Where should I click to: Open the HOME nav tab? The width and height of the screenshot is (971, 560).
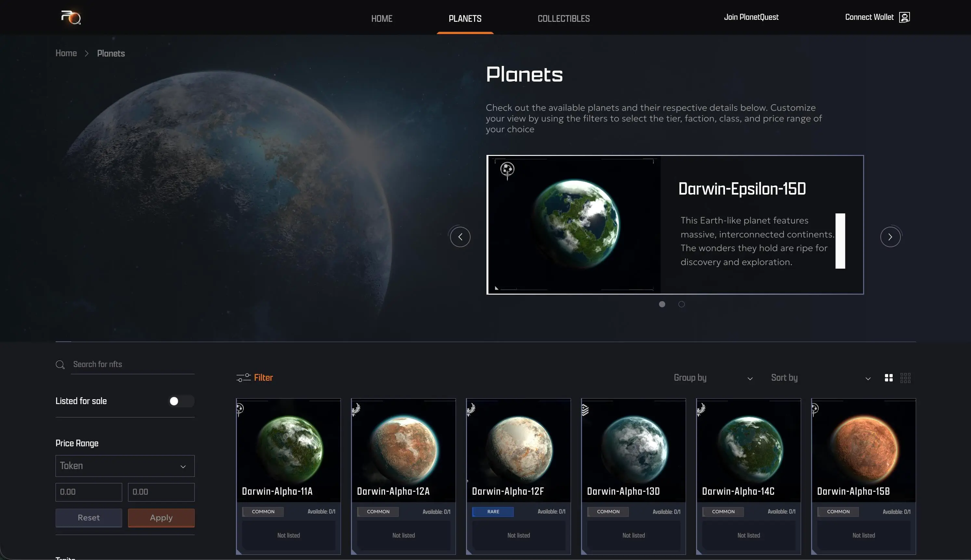point(382,19)
